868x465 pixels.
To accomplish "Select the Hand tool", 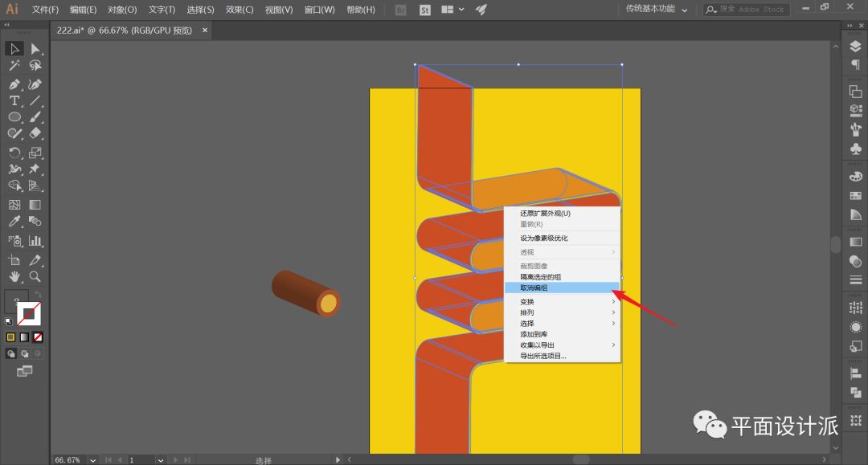I will 14,276.
